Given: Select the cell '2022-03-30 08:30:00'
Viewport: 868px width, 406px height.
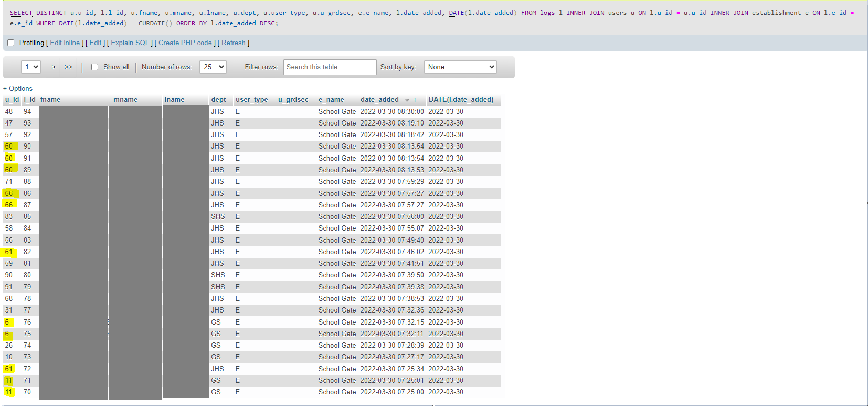Looking at the screenshot, I should pyautogui.click(x=392, y=111).
